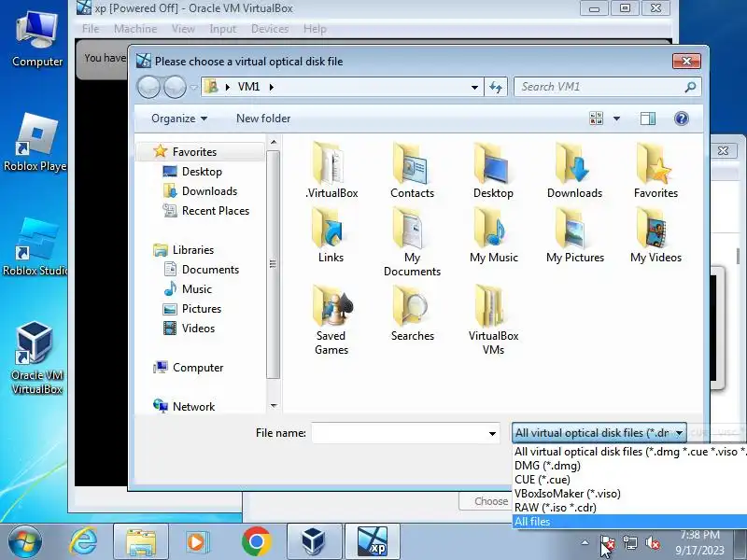Open the Favorites folder in file list

point(655,171)
